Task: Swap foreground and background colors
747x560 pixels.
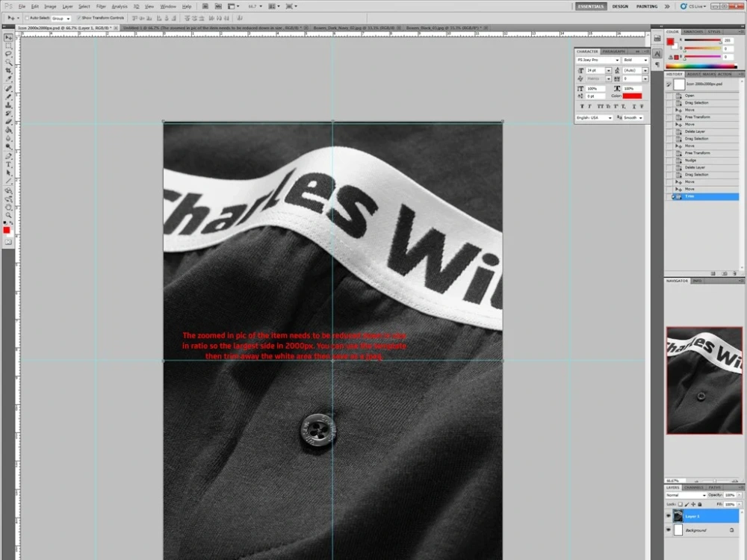Action: point(11,223)
